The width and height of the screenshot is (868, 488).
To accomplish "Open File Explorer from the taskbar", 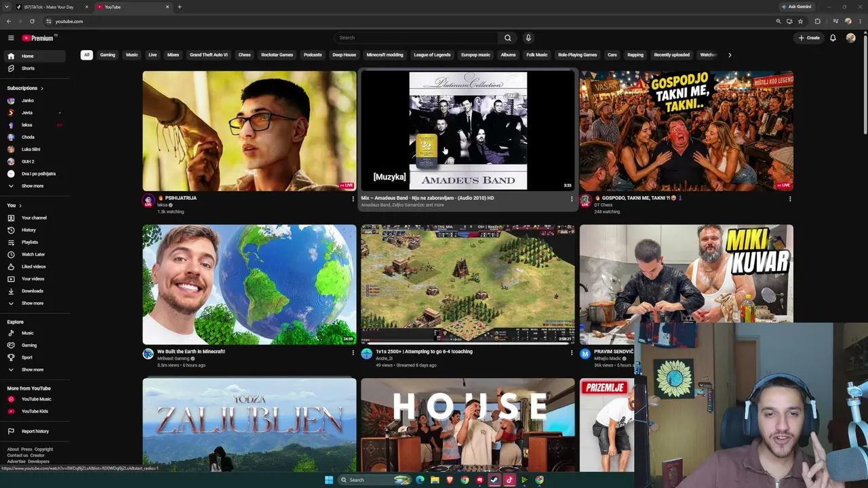I will pos(435,480).
